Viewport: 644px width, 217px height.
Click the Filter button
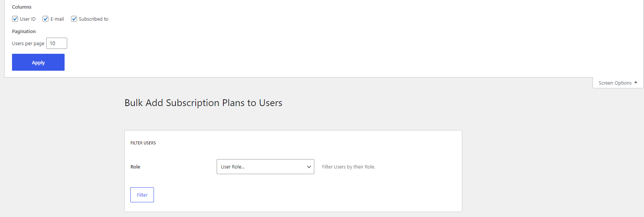pyautogui.click(x=142, y=195)
